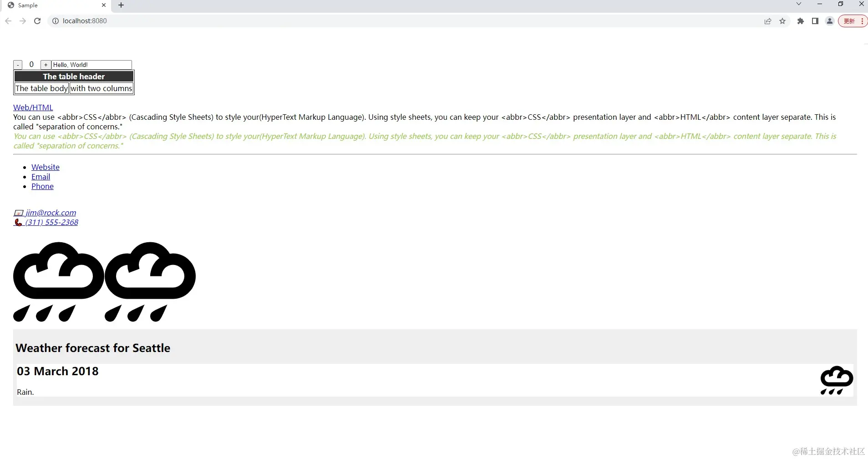Viewport: 868px width, 459px height.
Task: Click the back navigation arrow
Action: click(x=8, y=21)
